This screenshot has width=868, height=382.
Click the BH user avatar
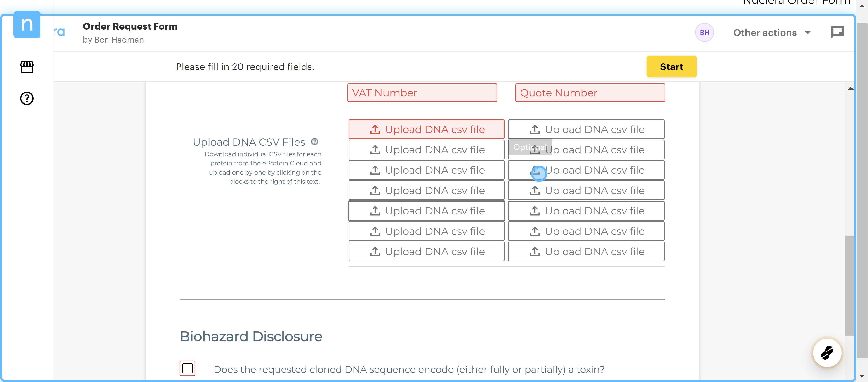(704, 32)
